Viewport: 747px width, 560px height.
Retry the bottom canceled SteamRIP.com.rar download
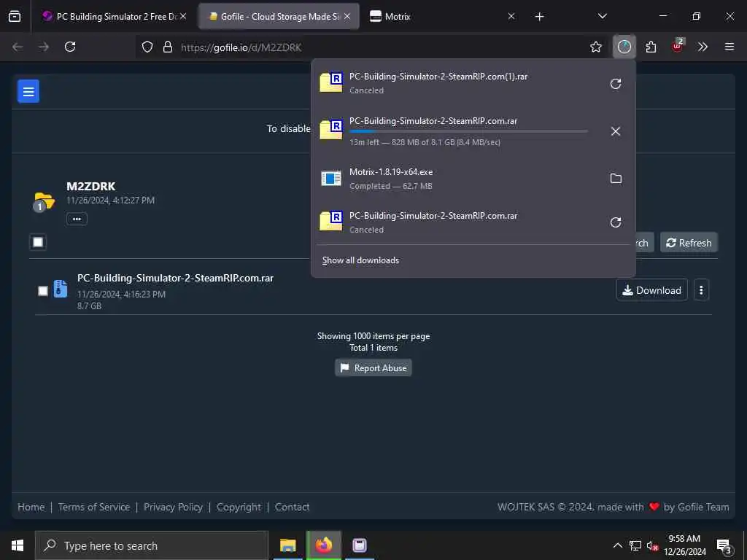pyautogui.click(x=616, y=222)
